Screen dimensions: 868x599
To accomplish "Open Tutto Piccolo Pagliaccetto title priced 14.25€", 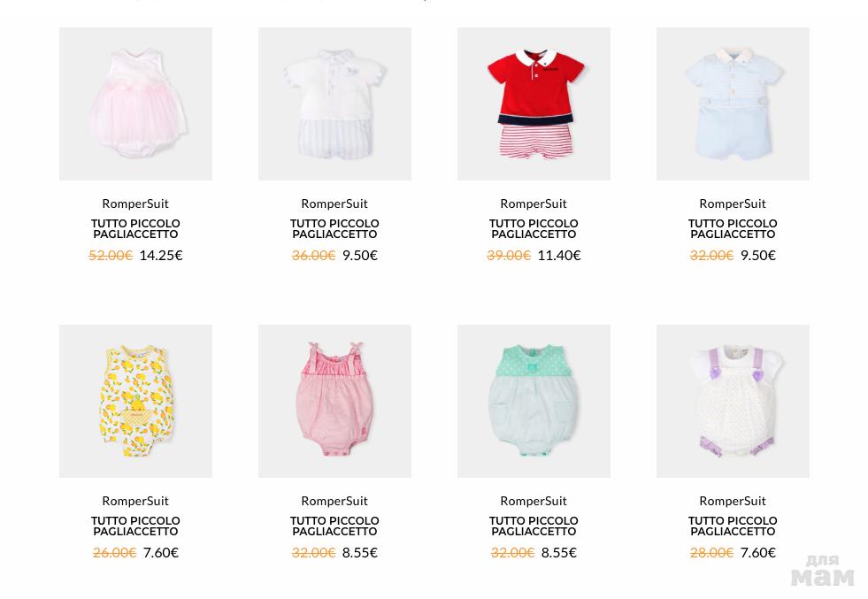I will [x=135, y=228].
